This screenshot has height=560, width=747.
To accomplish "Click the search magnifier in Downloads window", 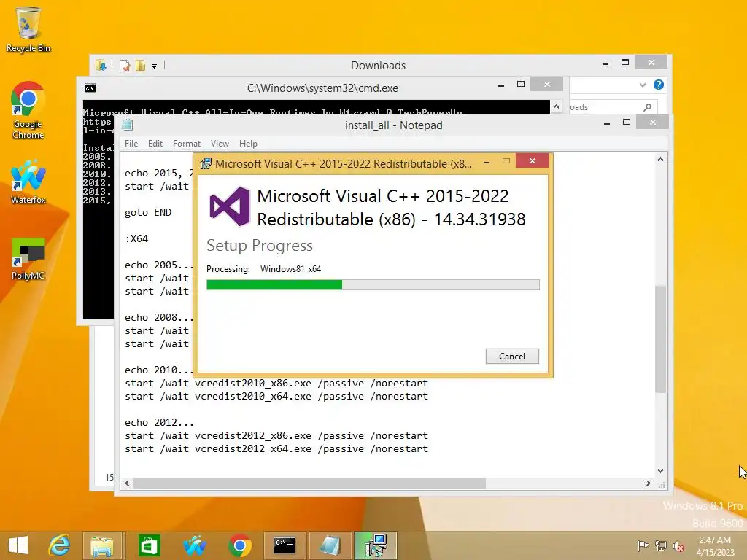I will click(648, 108).
